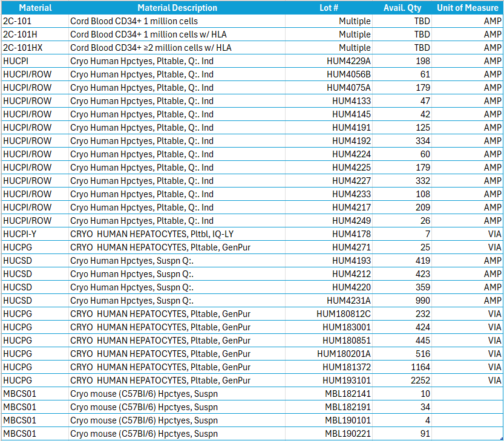Select quantity value 990
Screen dimensions: 504x441
pyautogui.click(x=423, y=301)
